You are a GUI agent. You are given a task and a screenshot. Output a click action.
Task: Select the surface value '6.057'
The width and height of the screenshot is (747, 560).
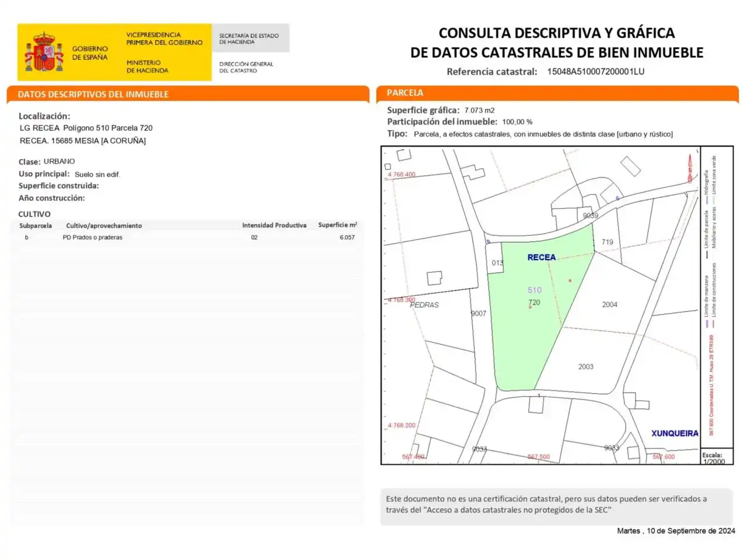pyautogui.click(x=347, y=237)
